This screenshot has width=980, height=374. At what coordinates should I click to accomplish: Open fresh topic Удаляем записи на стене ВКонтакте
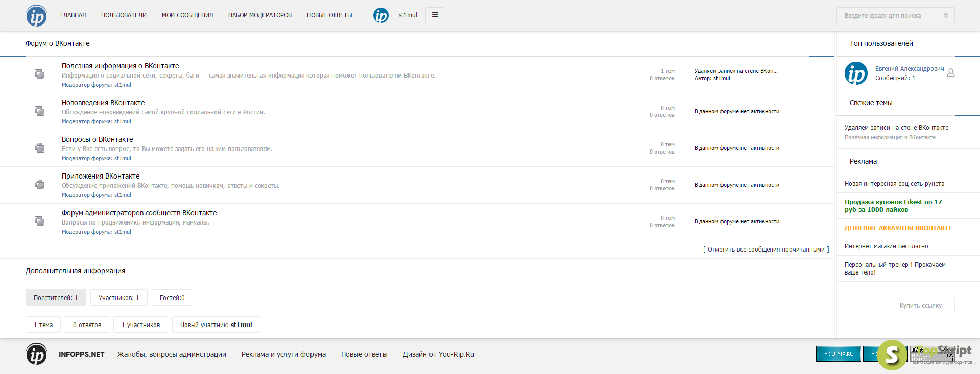click(896, 128)
